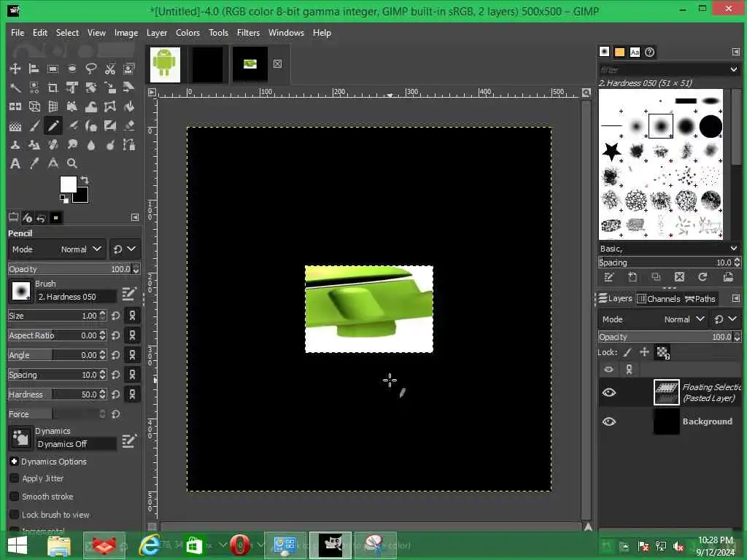The width and height of the screenshot is (747, 560).
Task: Edit the selected brush in Brushes panel
Action: (609, 277)
